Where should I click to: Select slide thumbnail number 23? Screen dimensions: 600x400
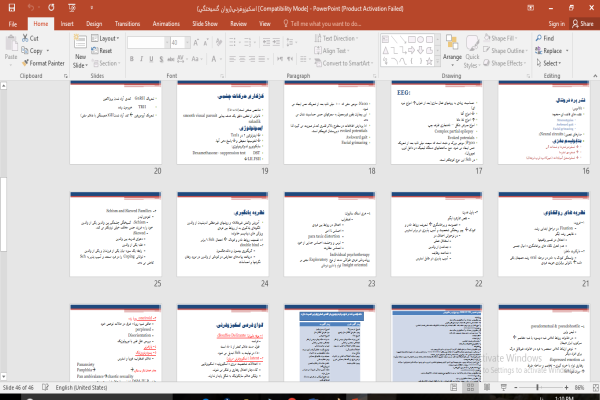[329, 234]
